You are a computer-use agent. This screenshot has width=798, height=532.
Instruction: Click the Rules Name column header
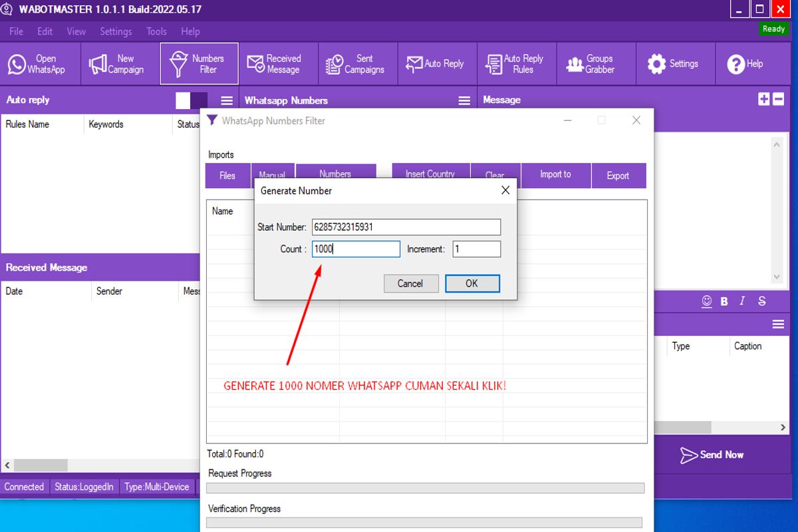coord(27,124)
